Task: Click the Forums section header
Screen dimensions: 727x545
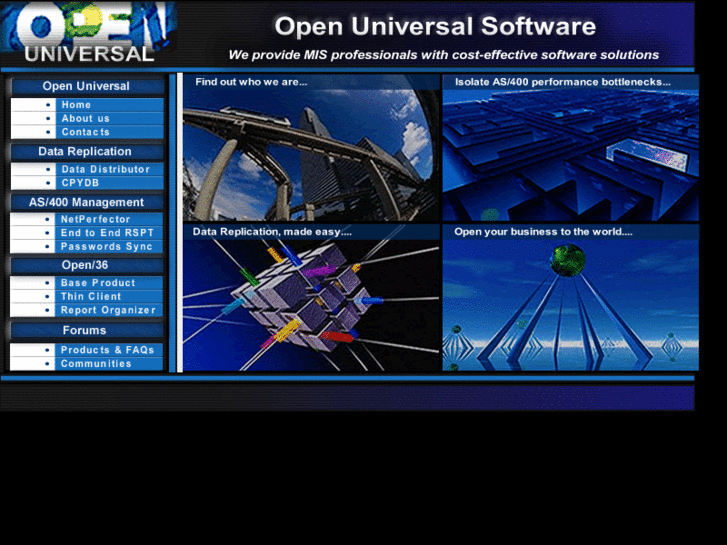Action: [x=87, y=330]
